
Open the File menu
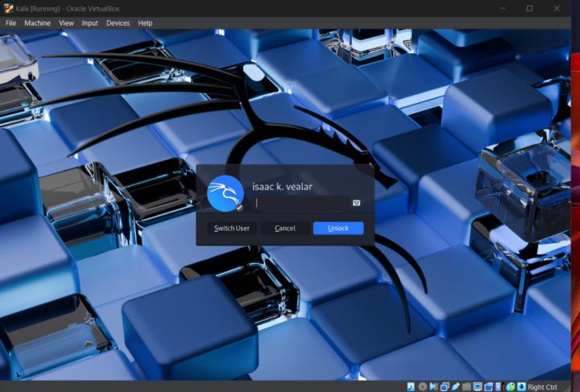click(x=11, y=23)
